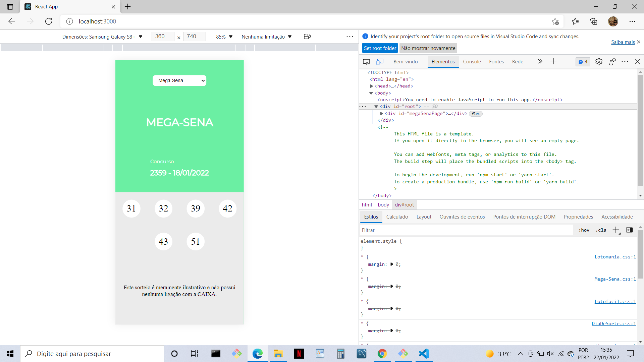
Task: Toggle computed styles sidebar icon
Action: [629, 230]
